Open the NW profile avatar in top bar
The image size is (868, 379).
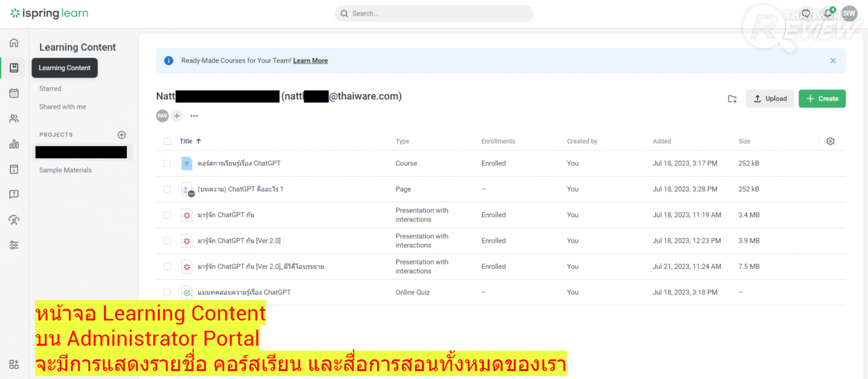coord(850,14)
